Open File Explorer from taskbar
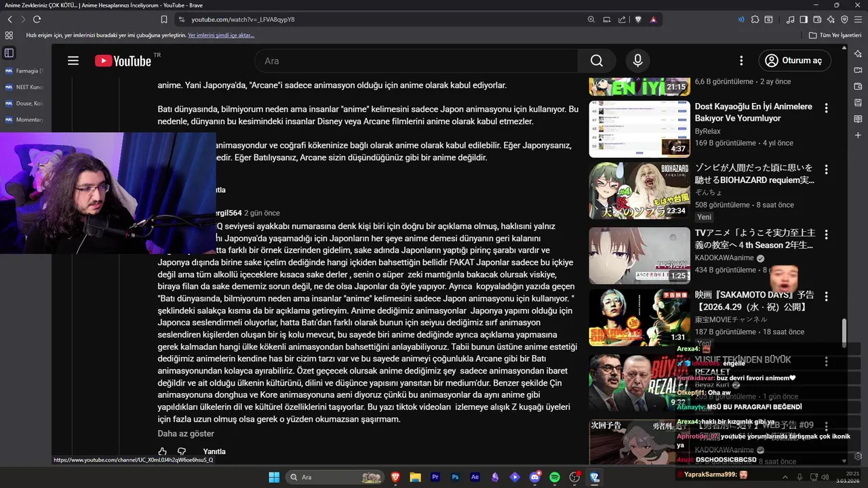 point(415,477)
